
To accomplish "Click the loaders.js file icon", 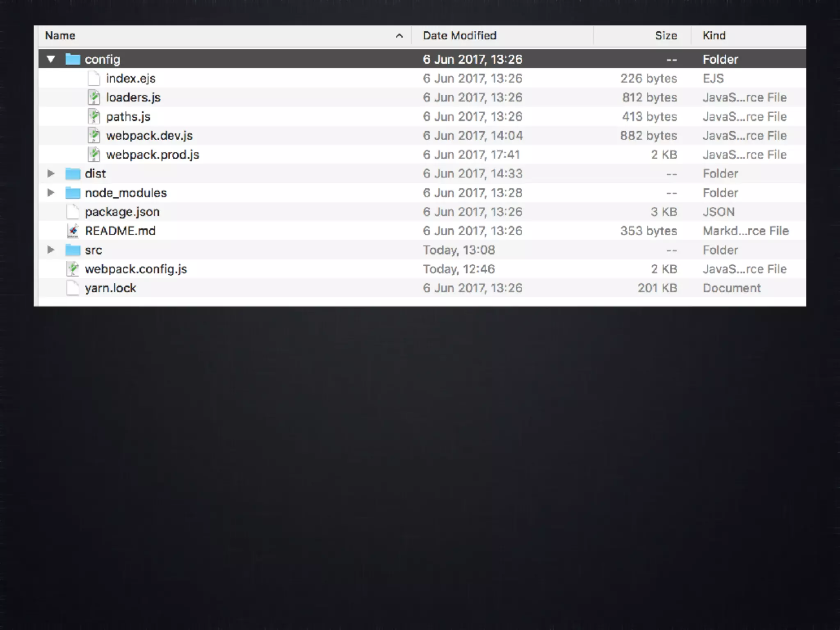I will [94, 98].
